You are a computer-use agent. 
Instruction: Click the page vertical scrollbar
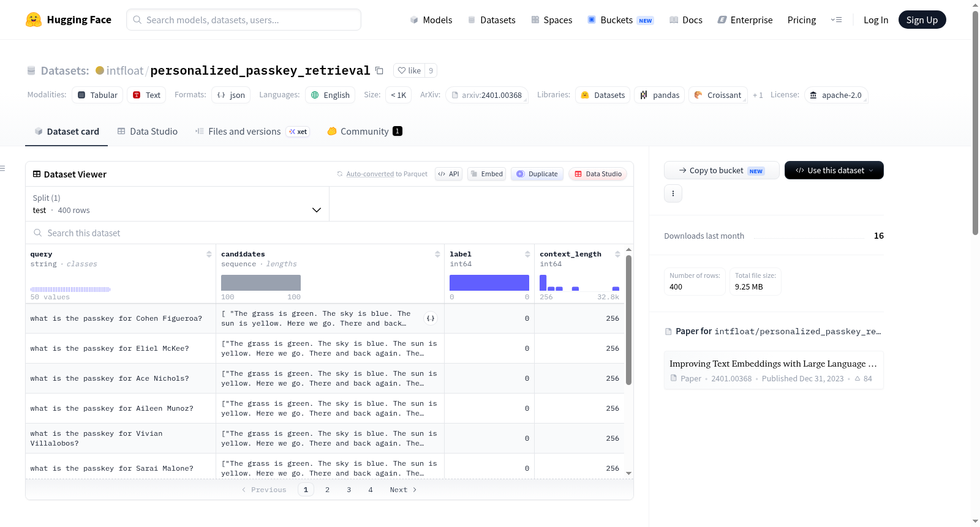pos(975,122)
